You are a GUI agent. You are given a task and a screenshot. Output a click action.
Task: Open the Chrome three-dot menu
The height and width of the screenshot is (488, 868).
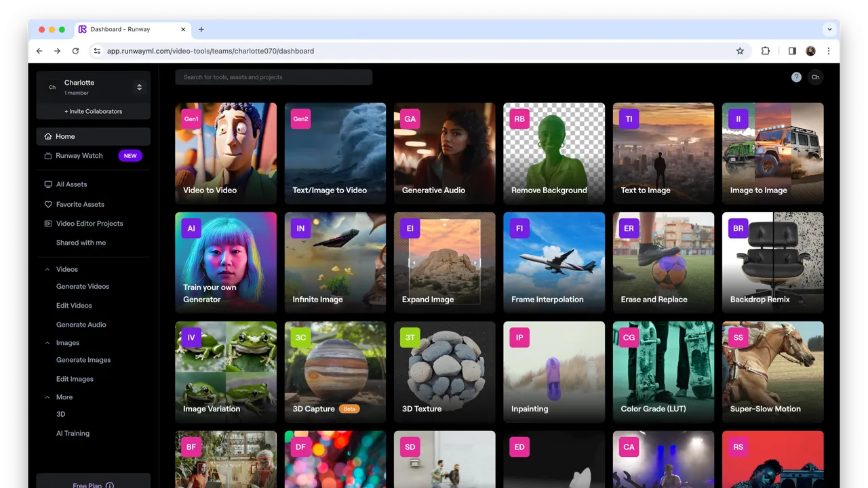click(829, 51)
